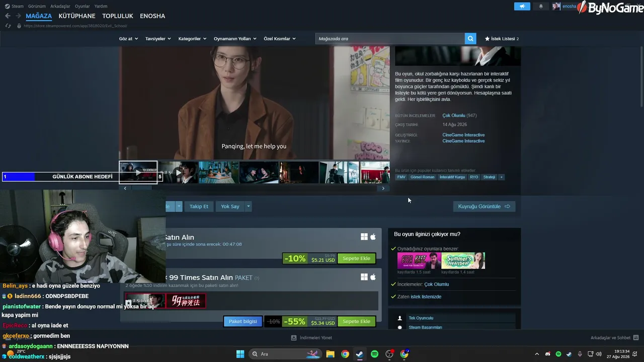644x362 pixels.
Task: Open Google Chrome from the taskbar
Action: [x=345, y=354]
